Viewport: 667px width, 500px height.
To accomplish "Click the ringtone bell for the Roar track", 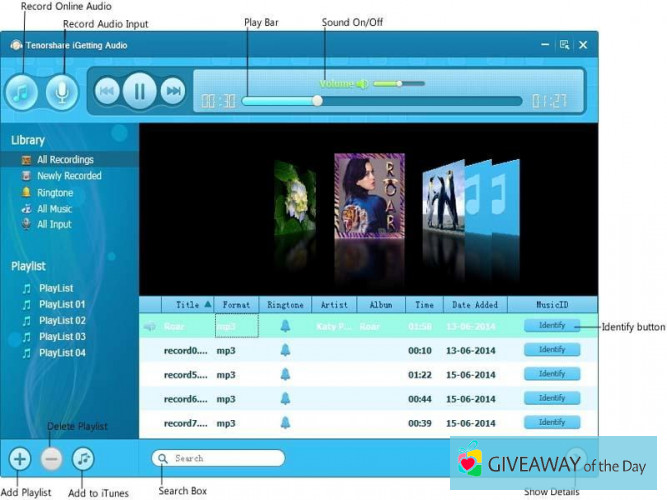I will tap(285, 326).
